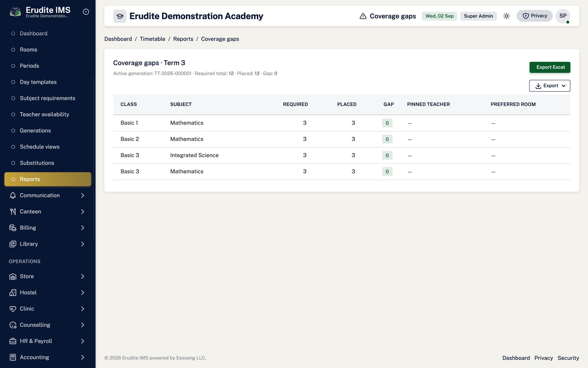
Task: Expand the Library submenu chevron
Action: click(x=83, y=244)
